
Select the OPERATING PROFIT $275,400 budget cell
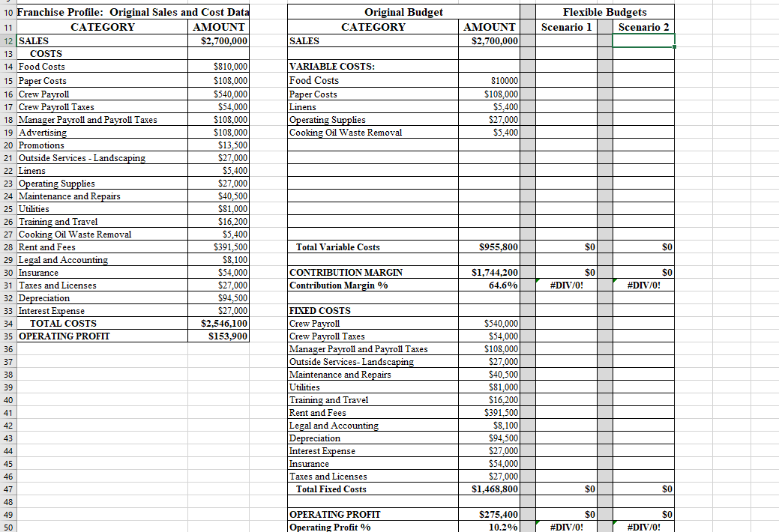(489, 514)
